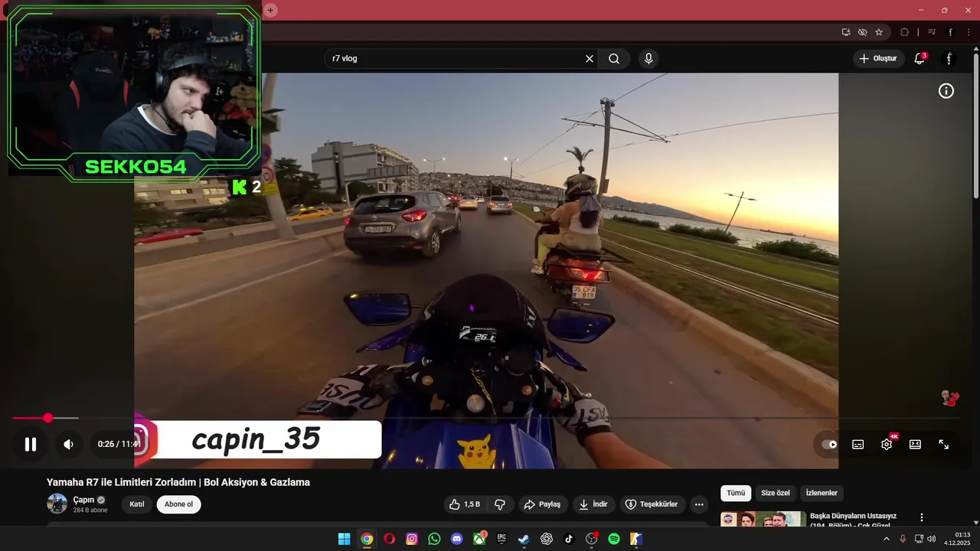
Task: Open a new browser tab with plus
Action: (x=270, y=10)
